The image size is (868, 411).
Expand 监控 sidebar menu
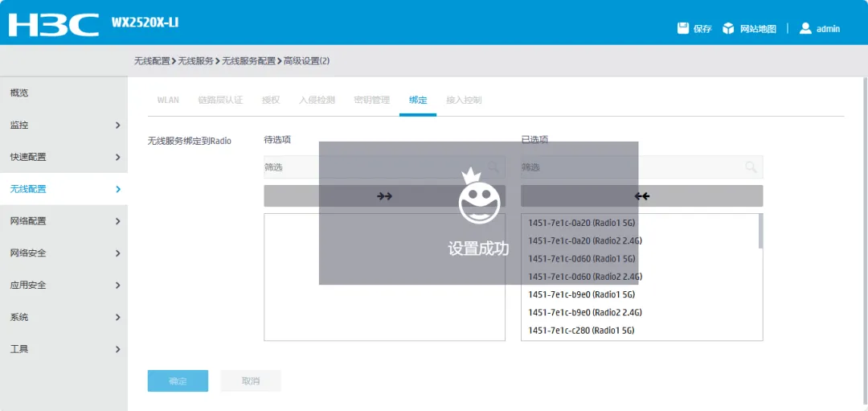coord(63,125)
